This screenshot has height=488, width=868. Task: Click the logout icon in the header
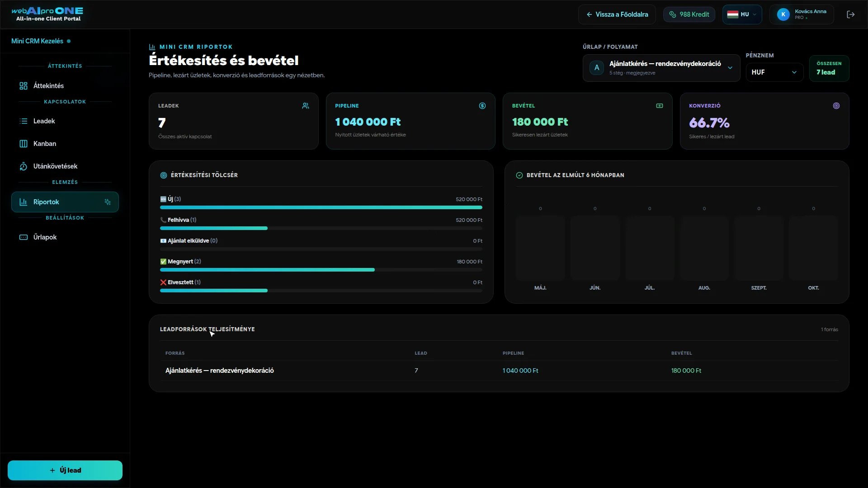[850, 14]
